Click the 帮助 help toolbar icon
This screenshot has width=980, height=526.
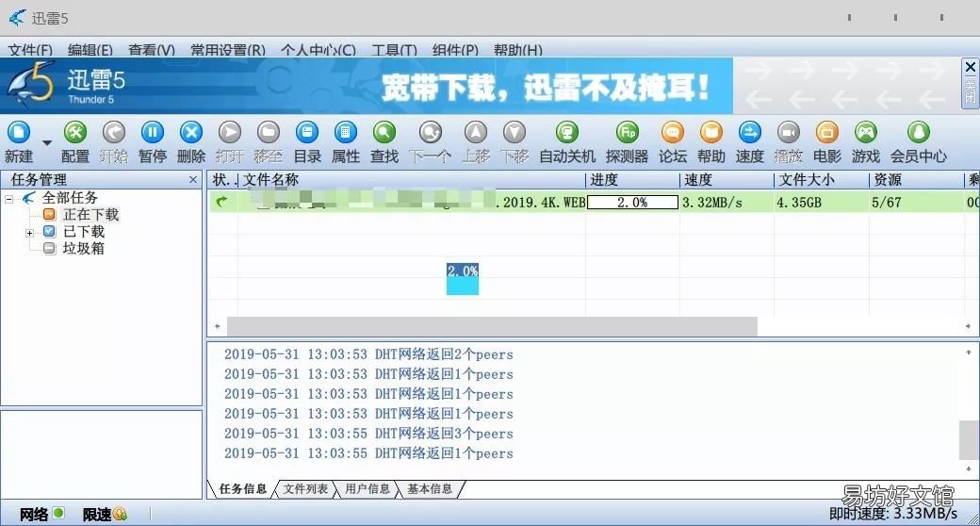click(x=711, y=132)
